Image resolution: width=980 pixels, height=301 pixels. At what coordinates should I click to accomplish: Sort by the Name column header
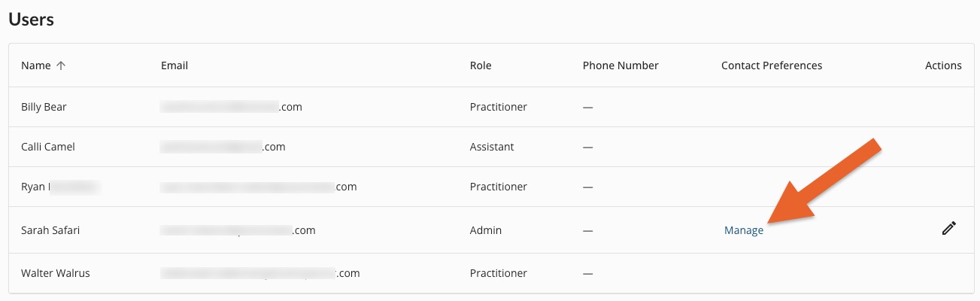[36, 65]
